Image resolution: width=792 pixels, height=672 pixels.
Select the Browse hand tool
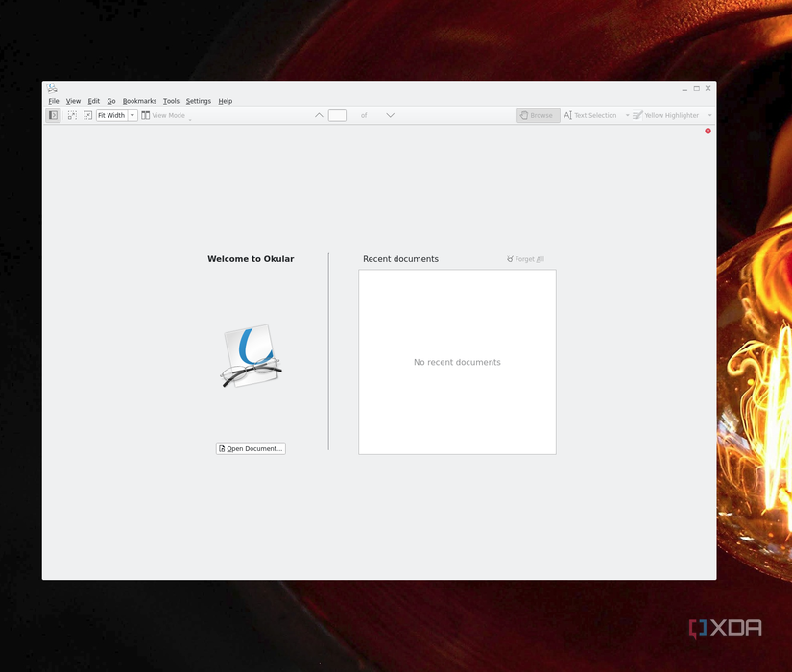[538, 116]
